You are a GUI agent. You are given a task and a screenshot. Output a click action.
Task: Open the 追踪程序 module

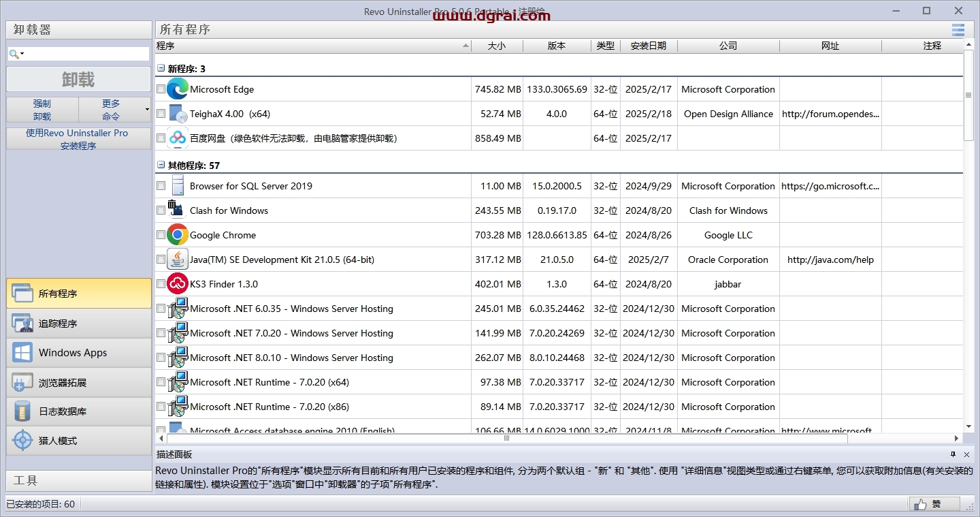tap(79, 324)
